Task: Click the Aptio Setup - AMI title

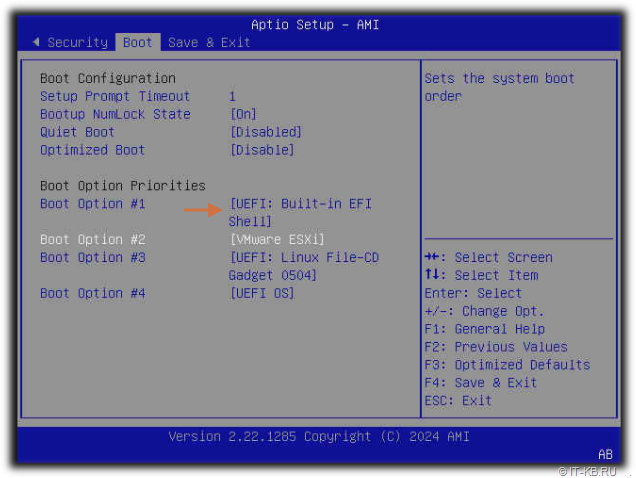Action: [315, 24]
